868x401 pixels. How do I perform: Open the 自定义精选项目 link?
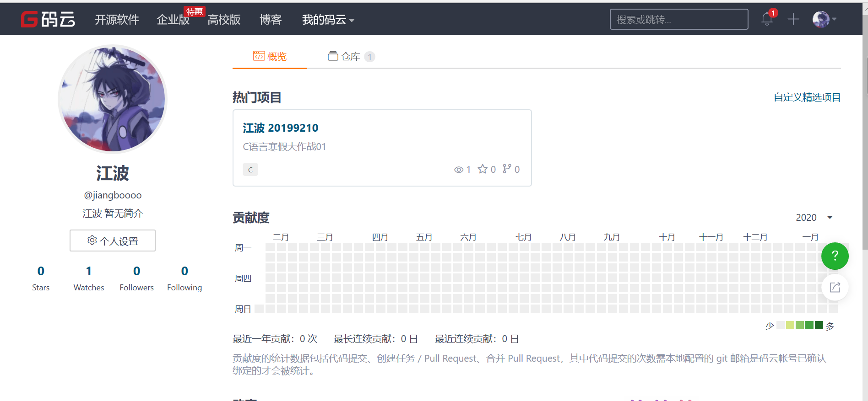pos(807,97)
